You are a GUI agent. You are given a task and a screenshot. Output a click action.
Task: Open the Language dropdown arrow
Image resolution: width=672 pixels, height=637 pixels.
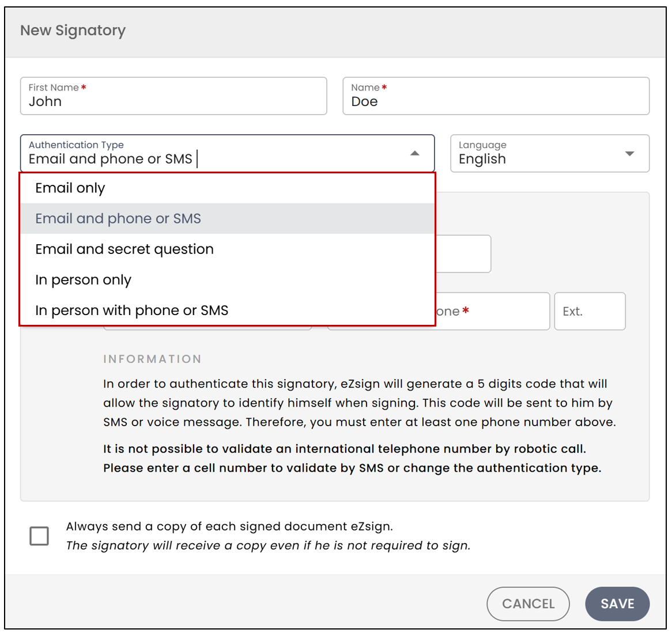point(629,153)
